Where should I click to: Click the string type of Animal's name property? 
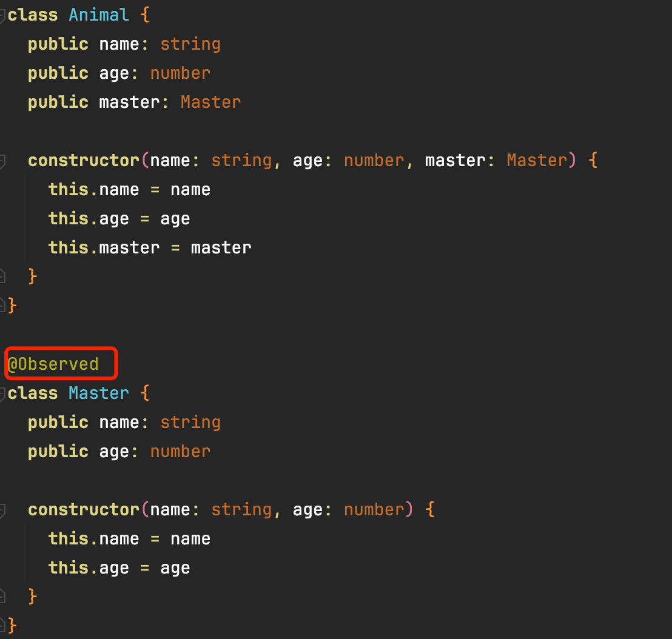pos(190,44)
